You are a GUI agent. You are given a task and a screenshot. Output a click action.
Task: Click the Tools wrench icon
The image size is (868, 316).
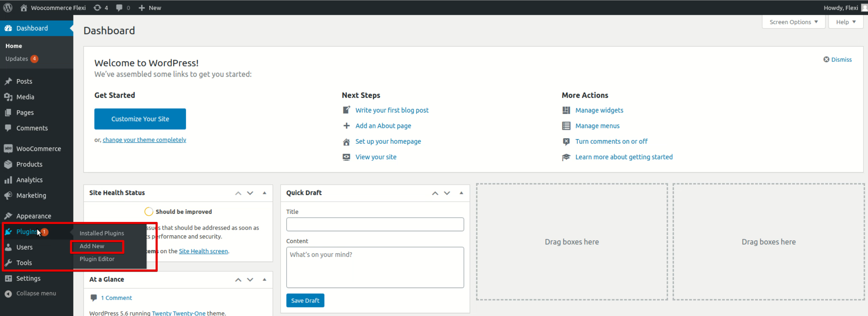click(x=8, y=263)
